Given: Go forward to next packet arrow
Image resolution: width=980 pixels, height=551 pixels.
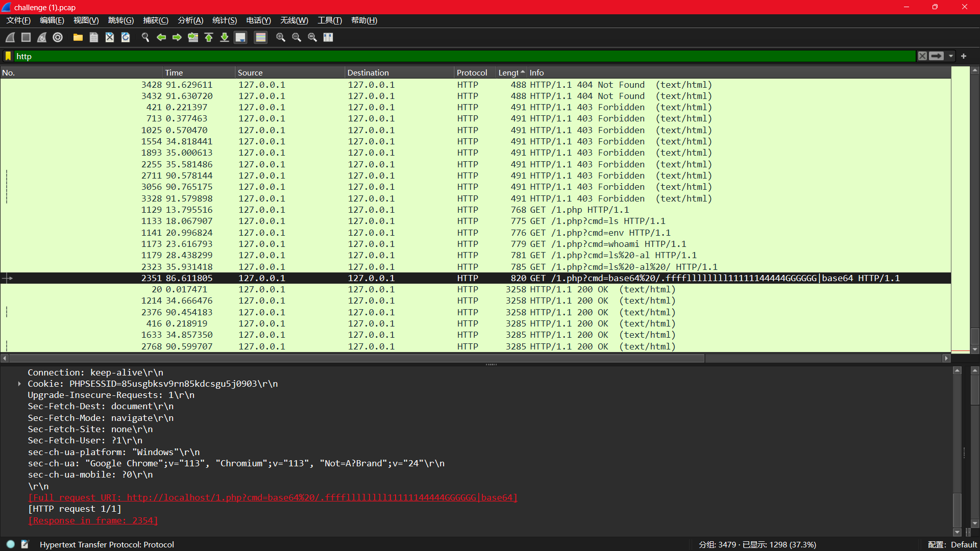Looking at the screenshot, I should [177, 37].
